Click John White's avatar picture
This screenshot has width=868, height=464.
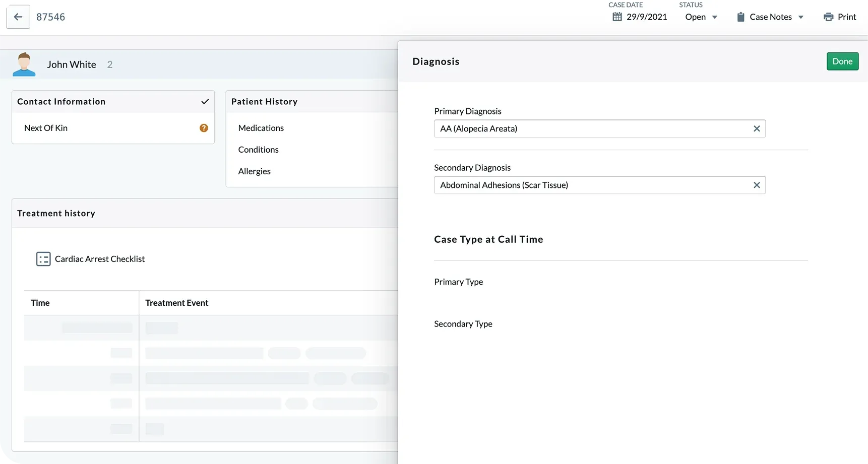pyautogui.click(x=24, y=64)
